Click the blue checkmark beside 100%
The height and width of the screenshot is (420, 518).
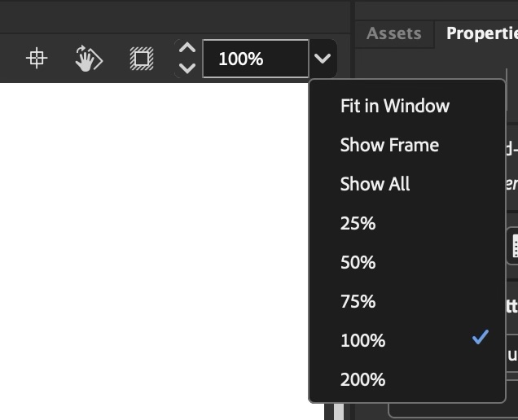point(480,337)
